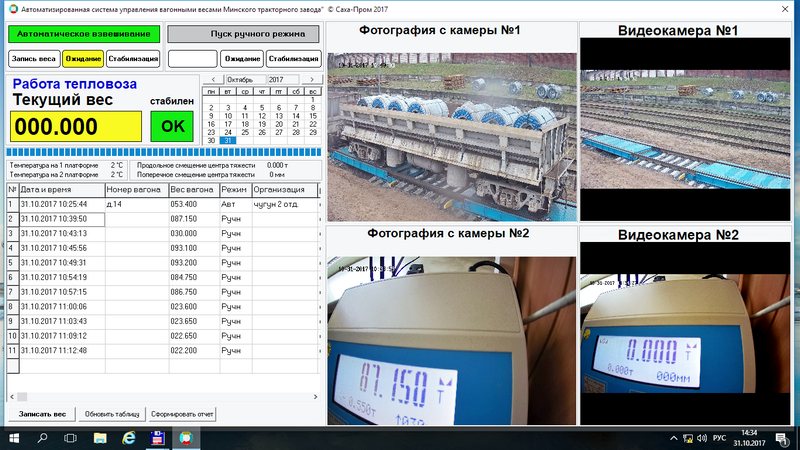This screenshot has height=450, width=800.
Task: Click weight cell 086.750
Action: [194, 292]
